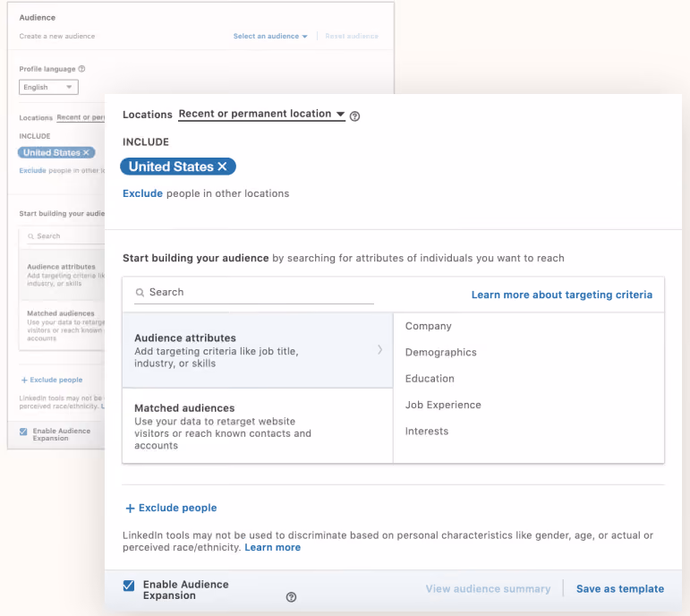Select Matched audiences option
The height and width of the screenshot is (616, 690).
point(258,426)
